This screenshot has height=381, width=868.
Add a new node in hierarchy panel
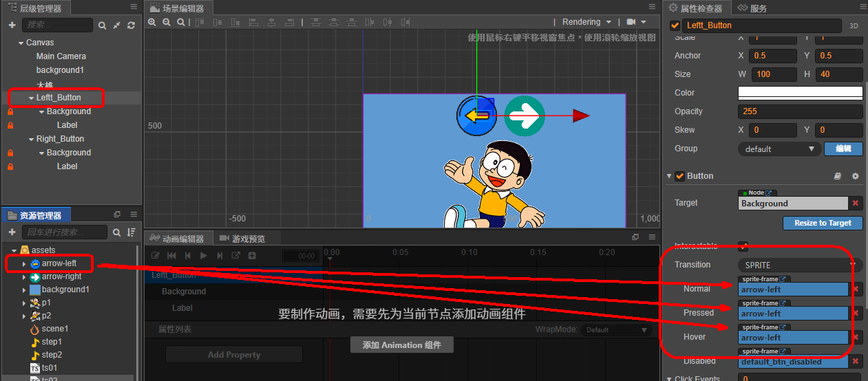click(12, 25)
